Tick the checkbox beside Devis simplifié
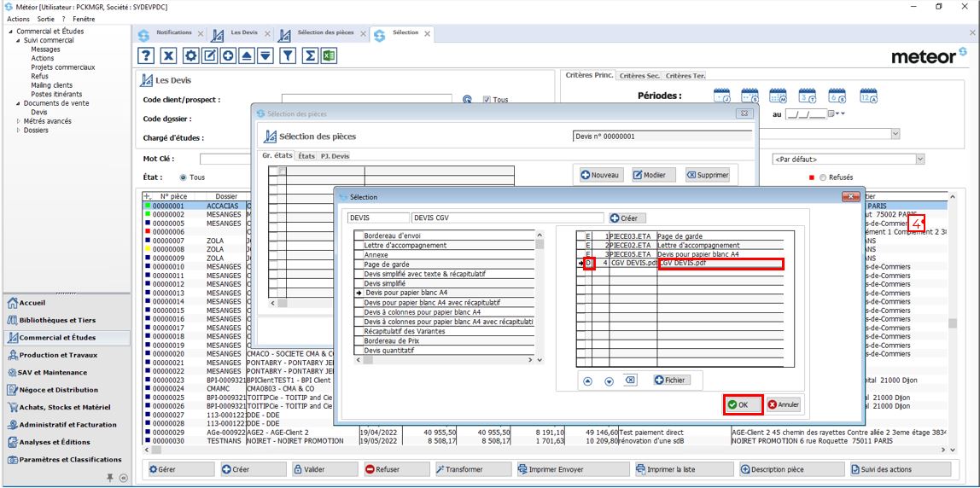 [x=359, y=283]
